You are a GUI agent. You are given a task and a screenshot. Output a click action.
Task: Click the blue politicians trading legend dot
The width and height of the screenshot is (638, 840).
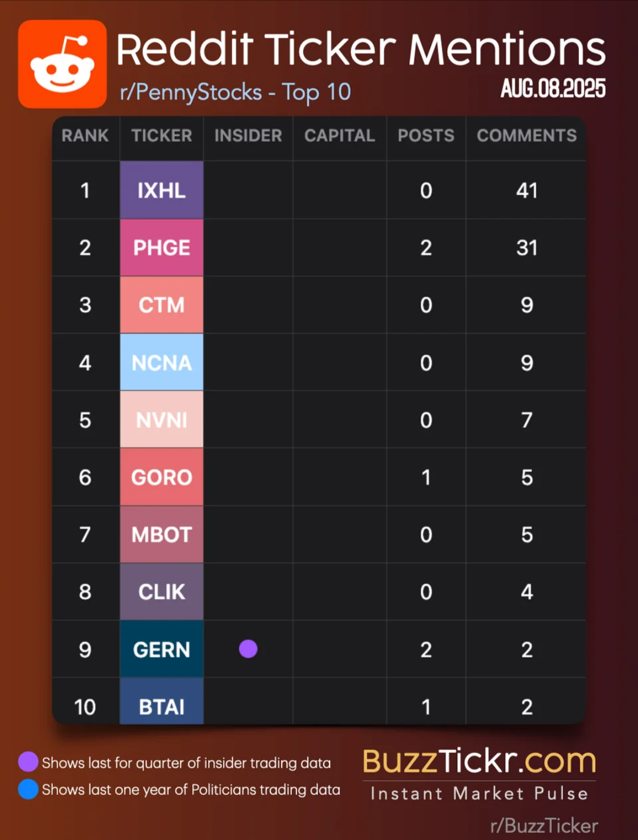28,789
